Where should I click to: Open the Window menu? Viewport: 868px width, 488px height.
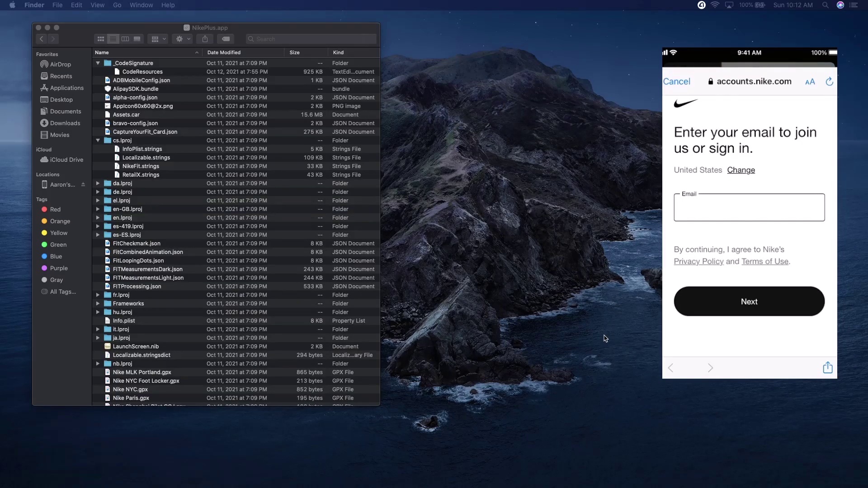[x=141, y=5]
